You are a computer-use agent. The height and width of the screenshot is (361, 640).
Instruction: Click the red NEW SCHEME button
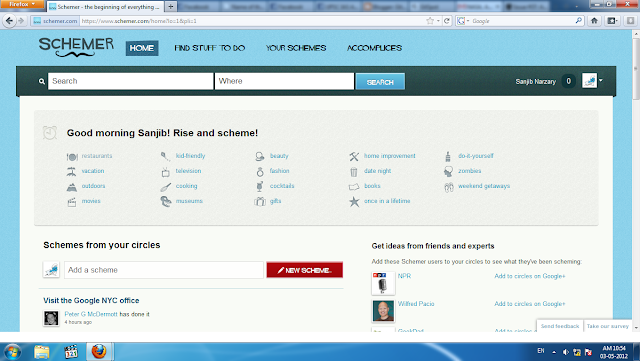(x=304, y=270)
